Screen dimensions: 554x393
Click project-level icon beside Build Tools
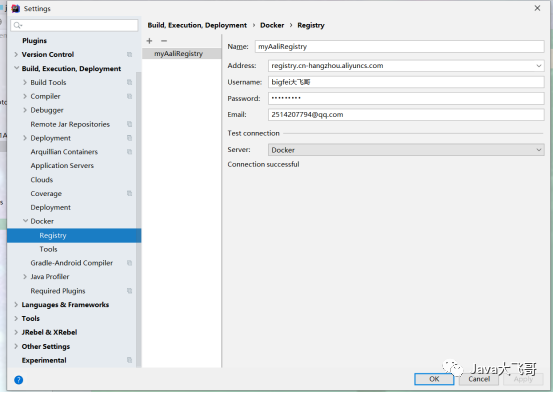click(x=129, y=82)
